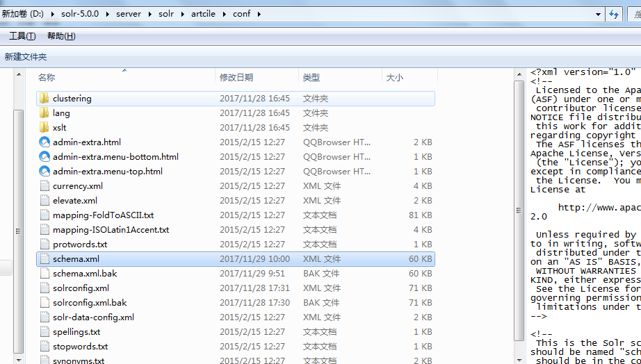Expand the arrow after artcile in path
The width and height of the screenshot is (641, 364).
point(224,14)
